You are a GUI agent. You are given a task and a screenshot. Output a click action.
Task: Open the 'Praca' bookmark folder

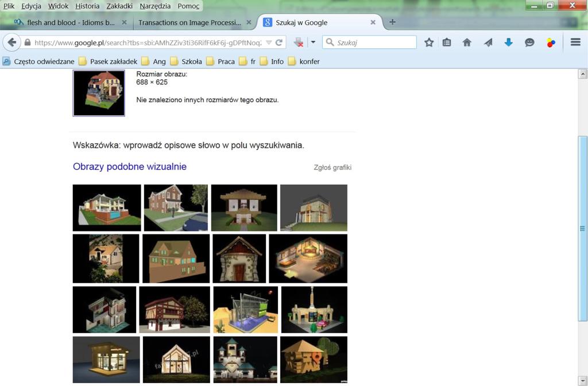coord(221,61)
